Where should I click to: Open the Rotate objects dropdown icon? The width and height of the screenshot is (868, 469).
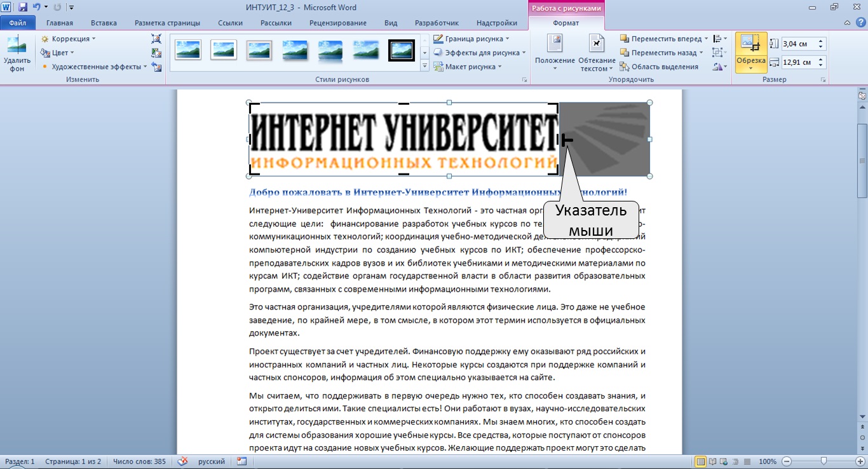pos(720,67)
